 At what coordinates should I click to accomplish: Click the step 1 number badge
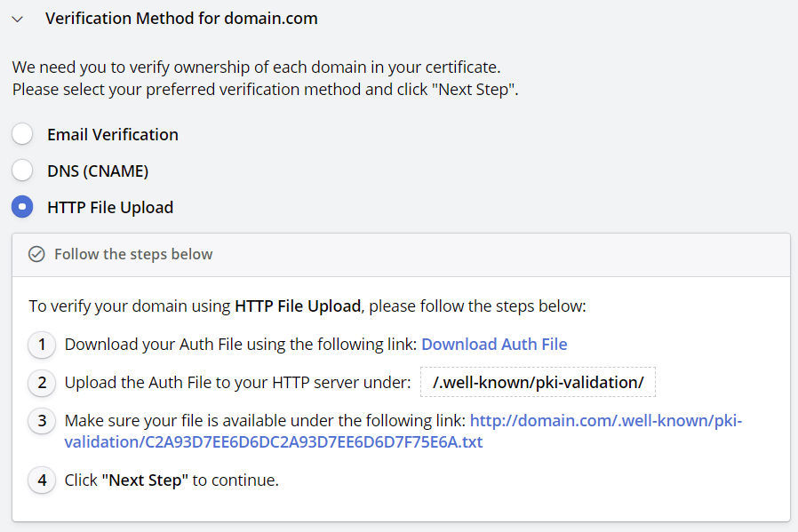coord(42,345)
